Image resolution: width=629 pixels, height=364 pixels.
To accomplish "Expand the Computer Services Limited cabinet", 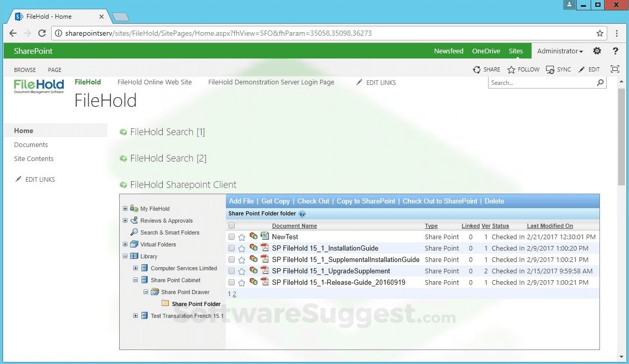I will pos(135,268).
